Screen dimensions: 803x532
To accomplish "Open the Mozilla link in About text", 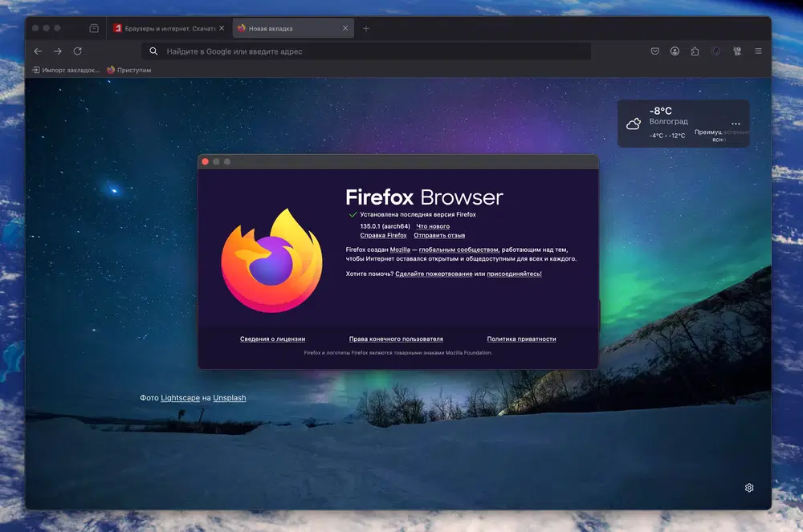I will coord(400,250).
